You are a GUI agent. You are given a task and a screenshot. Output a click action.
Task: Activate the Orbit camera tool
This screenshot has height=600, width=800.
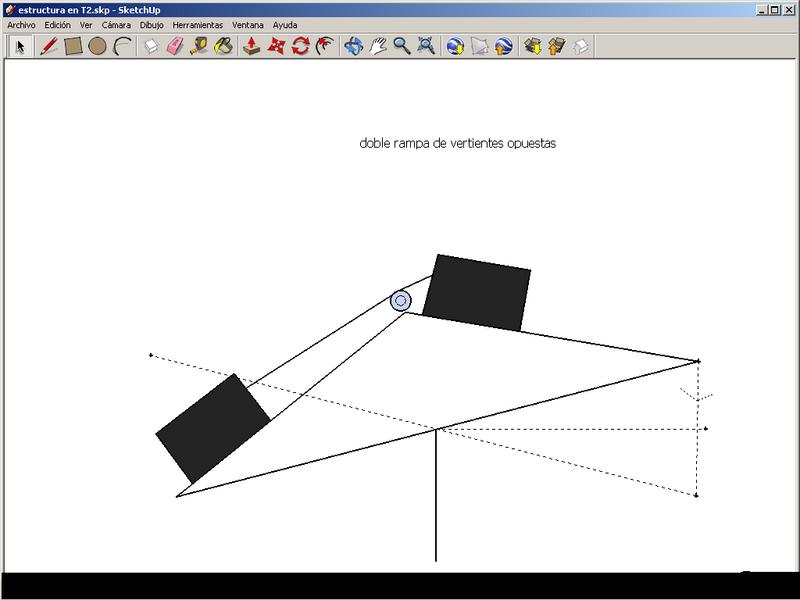[x=353, y=46]
